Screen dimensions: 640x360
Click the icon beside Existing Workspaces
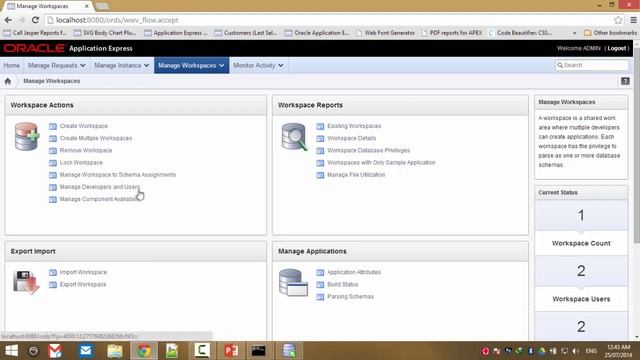320,127
